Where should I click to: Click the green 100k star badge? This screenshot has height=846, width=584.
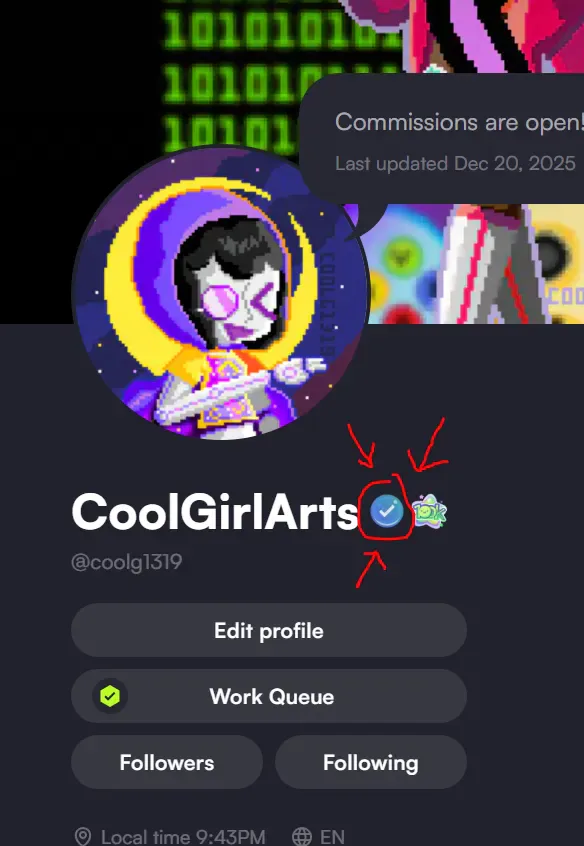click(x=430, y=513)
